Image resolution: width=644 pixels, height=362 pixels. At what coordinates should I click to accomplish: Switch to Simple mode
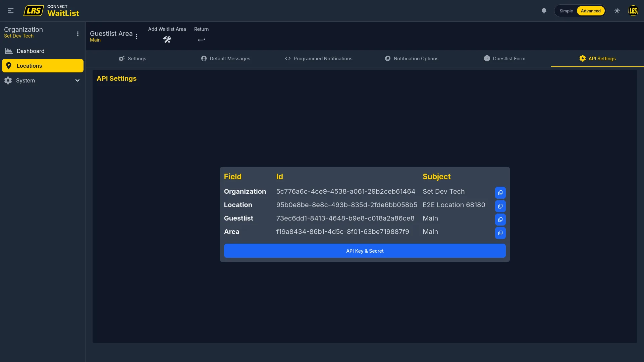[x=566, y=11]
